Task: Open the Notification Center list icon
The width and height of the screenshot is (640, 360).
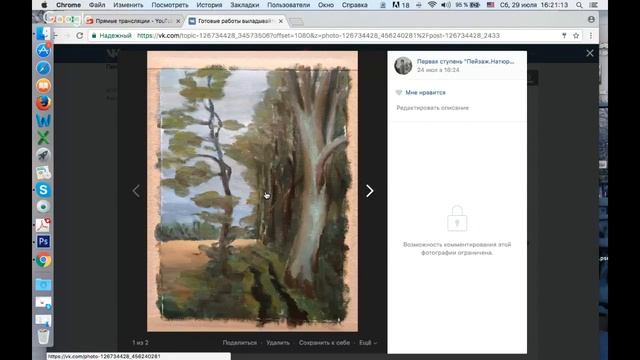Action: pyautogui.click(x=594, y=5)
